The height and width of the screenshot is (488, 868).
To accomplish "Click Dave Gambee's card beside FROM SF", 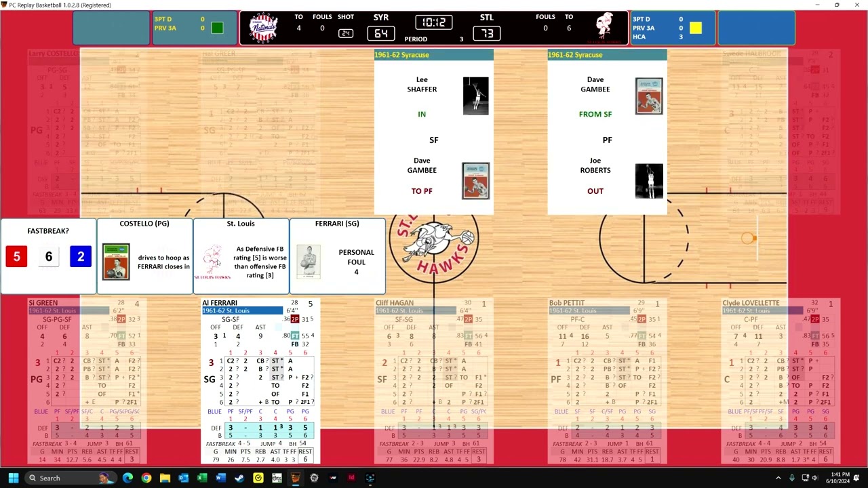I will coord(649,96).
